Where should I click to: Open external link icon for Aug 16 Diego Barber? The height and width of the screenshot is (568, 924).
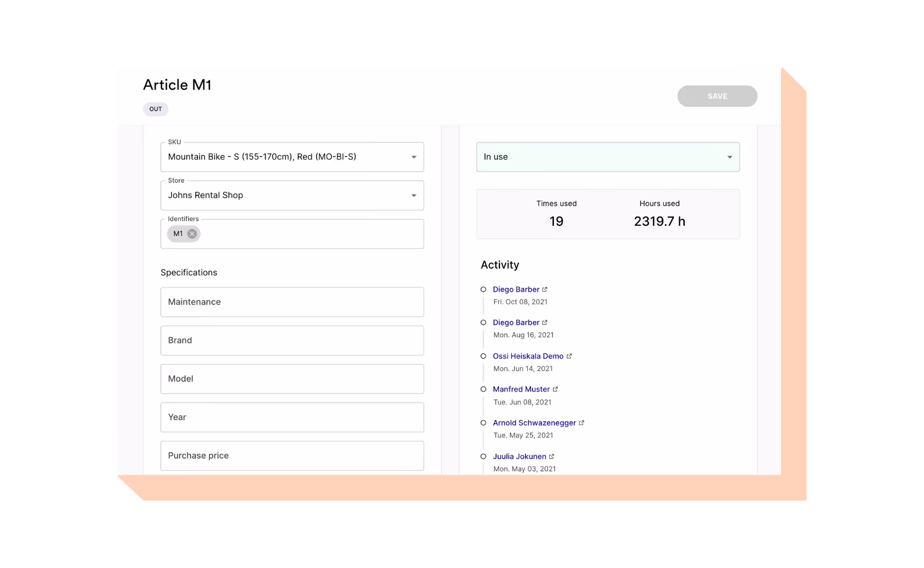click(x=545, y=323)
